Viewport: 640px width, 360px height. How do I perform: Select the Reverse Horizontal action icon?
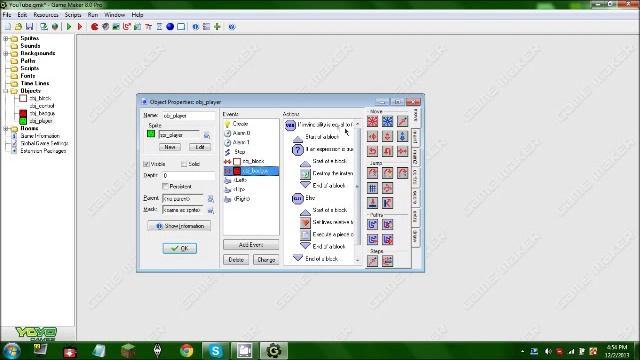[x=372, y=151]
